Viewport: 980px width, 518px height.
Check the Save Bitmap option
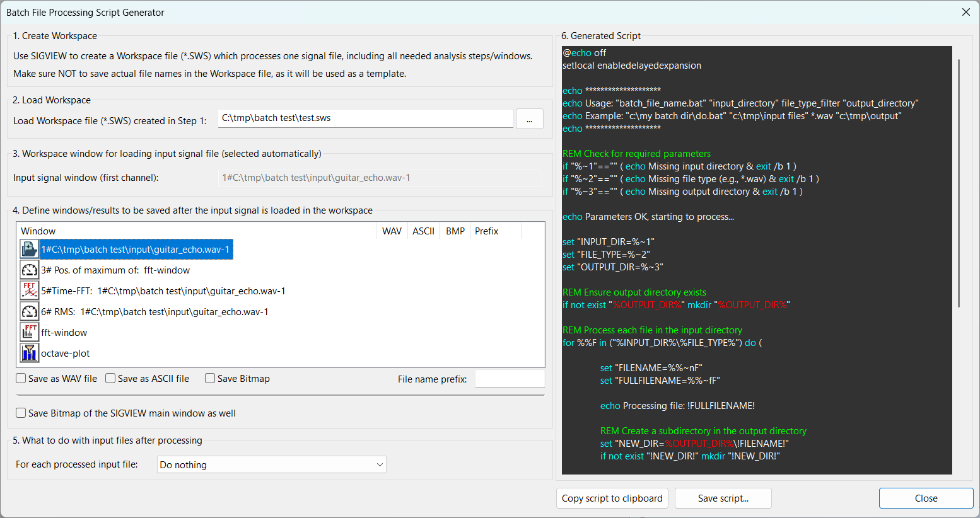pyautogui.click(x=211, y=379)
